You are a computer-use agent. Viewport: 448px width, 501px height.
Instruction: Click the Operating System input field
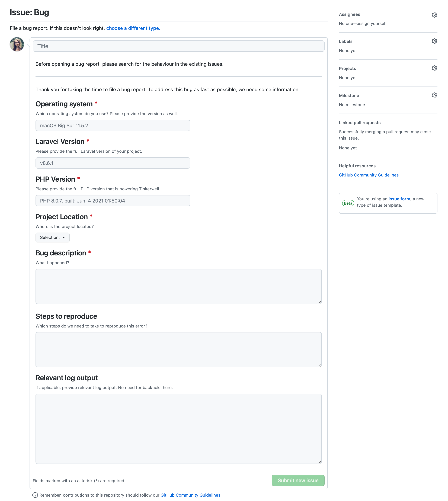112,125
